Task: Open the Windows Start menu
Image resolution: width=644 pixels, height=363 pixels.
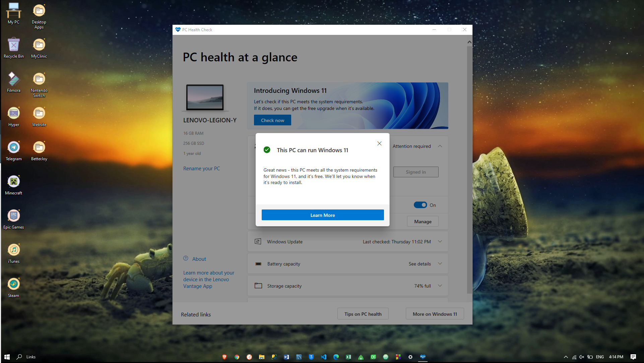Action: 7,357
